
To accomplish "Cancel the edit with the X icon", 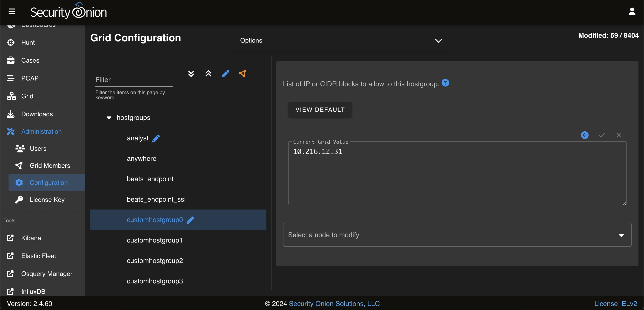I will 619,135.
